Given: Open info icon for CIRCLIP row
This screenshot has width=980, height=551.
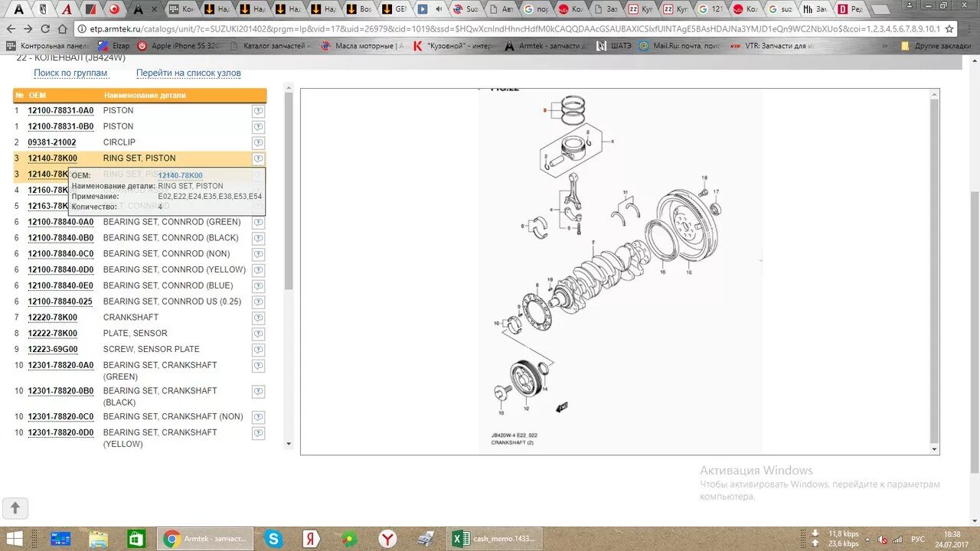Looking at the screenshot, I should 259,143.
